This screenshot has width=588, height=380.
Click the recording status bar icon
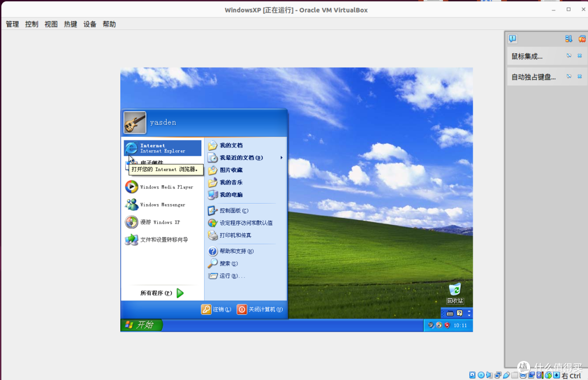click(x=531, y=375)
